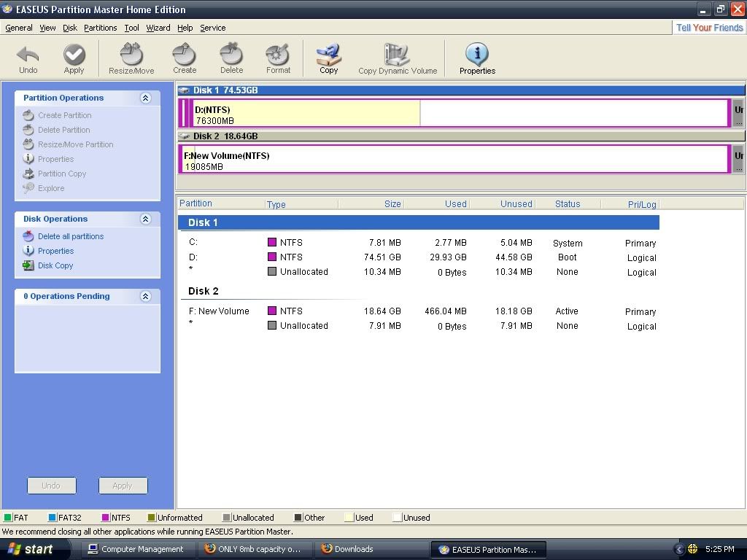Click the Tell Your Friends link
Screen dimensions: 747x560
coord(709,28)
